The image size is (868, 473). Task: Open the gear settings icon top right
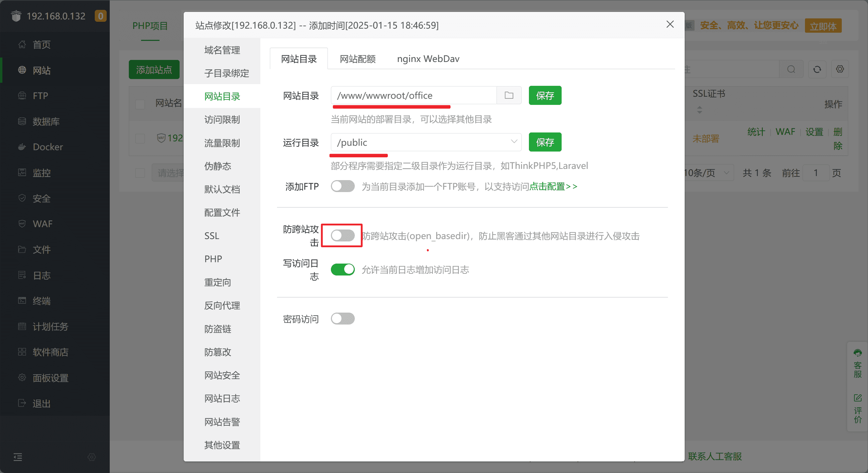(840, 69)
